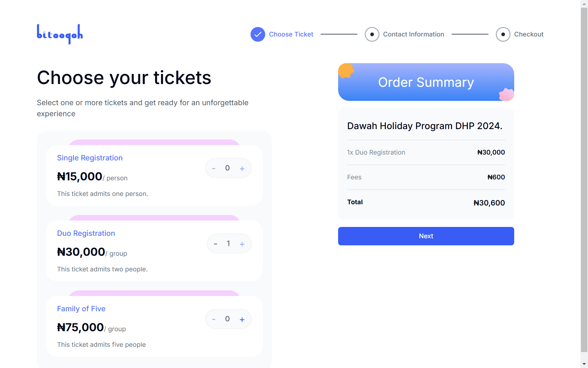Click the Duo Registration quantity value
The width and height of the screenshot is (588, 368).
pos(228,243)
